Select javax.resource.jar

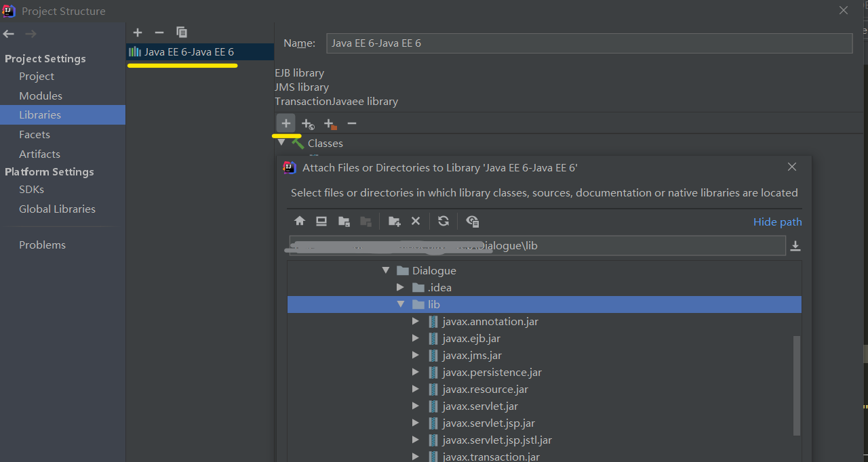tap(485, 389)
